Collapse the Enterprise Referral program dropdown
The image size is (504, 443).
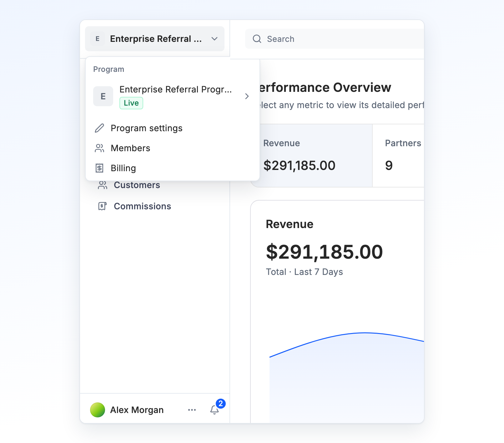155,39
